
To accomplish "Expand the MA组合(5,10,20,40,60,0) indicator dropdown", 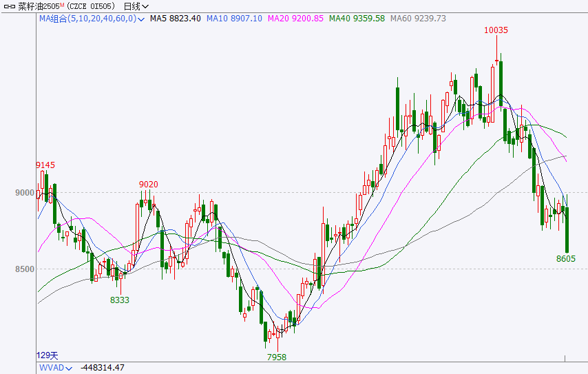I will click(92, 19).
